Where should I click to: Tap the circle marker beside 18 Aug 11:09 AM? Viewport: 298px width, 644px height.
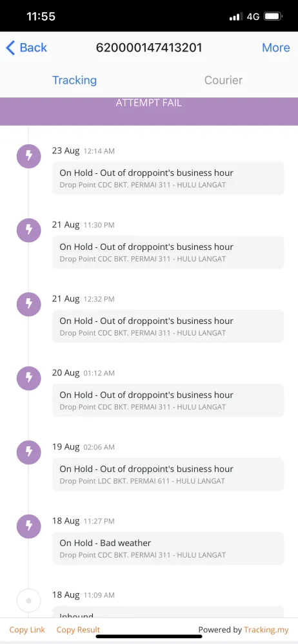point(29,600)
